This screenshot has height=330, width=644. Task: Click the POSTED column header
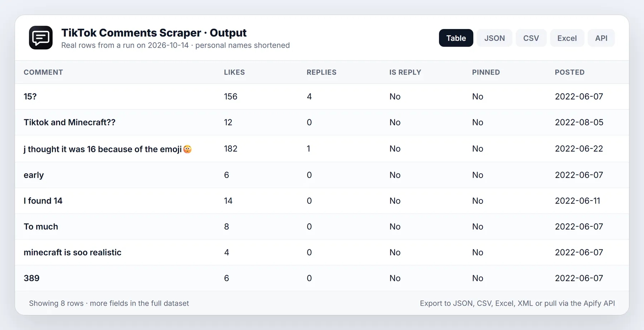(x=570, y=72)
